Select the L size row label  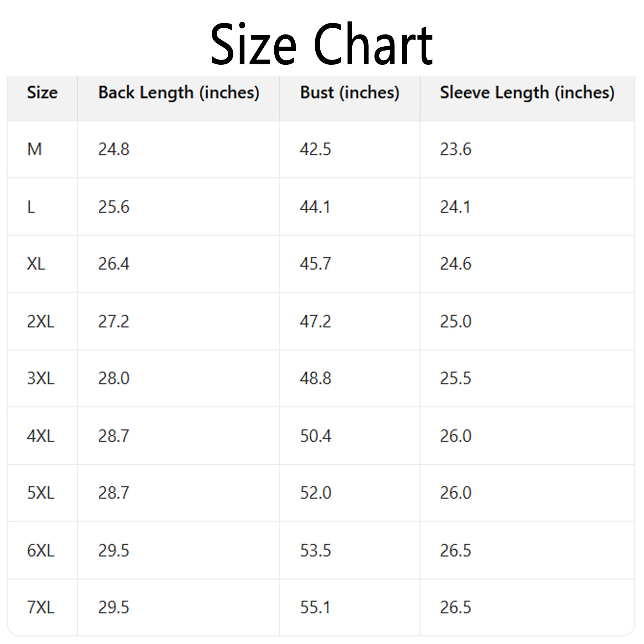pyautogui.click(x=31, y=207)
